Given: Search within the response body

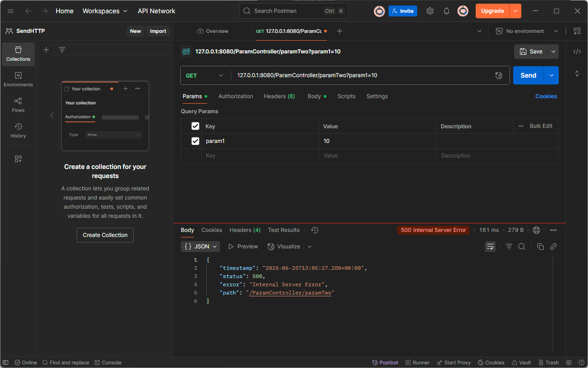Looking at the screenshot, I should [522, 247].
